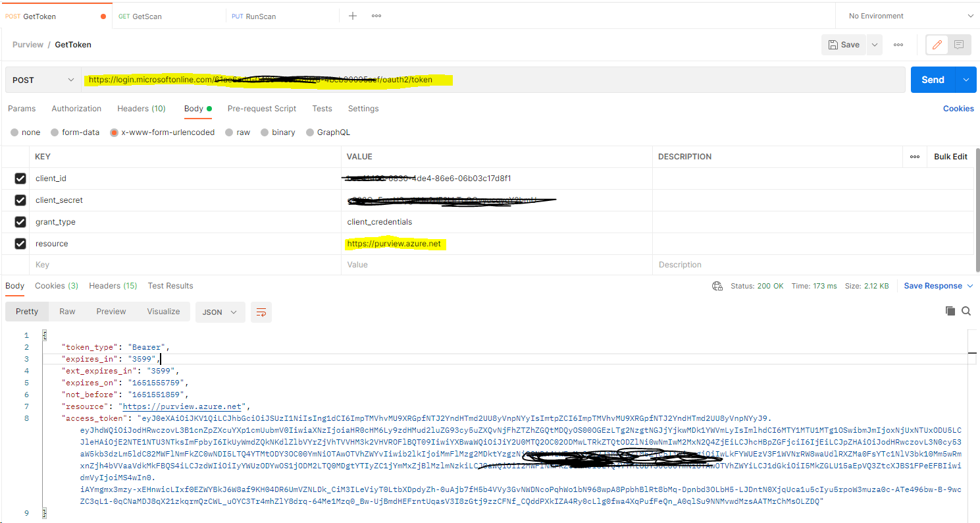This screenshot has height=523, width=980.
Task: Switch to RunScan request tab
Action: [282, 16]
